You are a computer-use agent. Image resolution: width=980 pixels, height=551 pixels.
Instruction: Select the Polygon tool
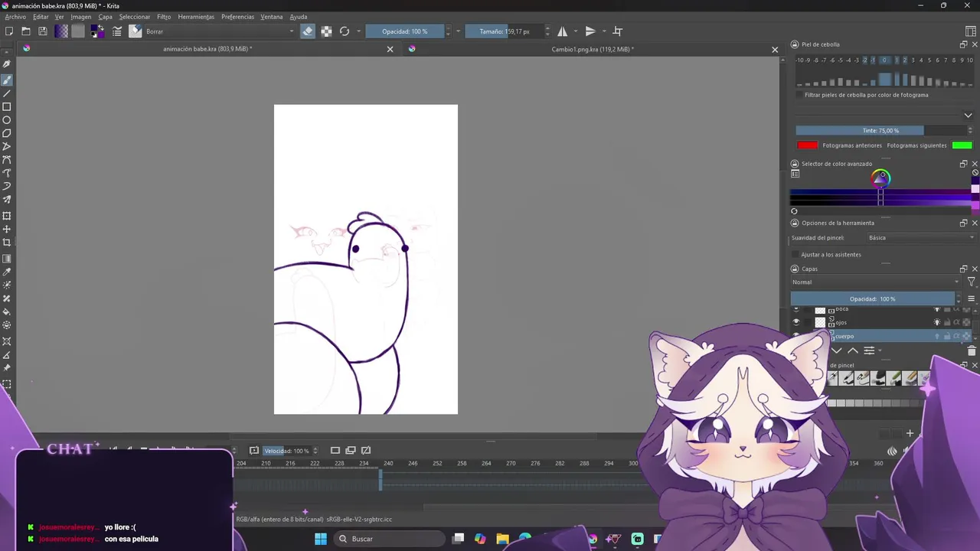7,133
